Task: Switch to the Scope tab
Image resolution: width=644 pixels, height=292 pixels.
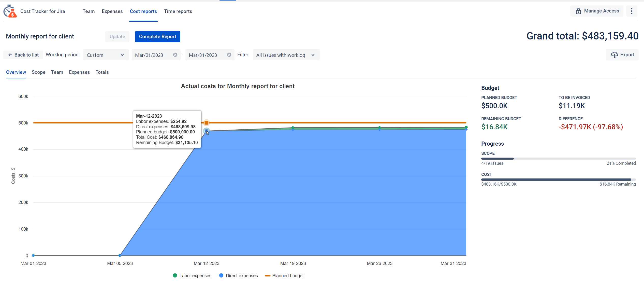Action: click(38, 72)
